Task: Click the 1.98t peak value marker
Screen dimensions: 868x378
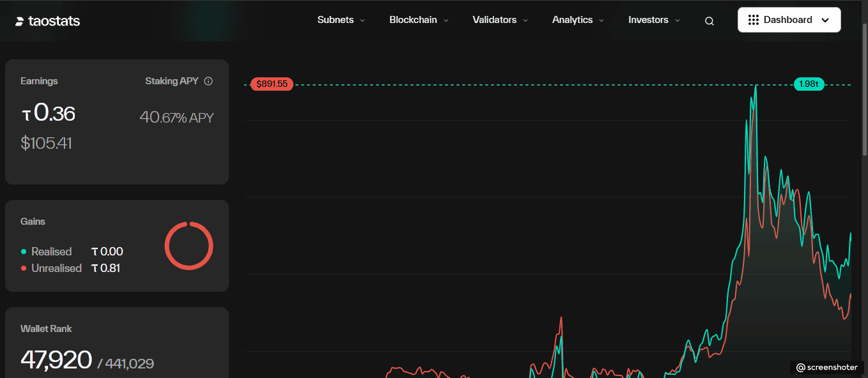Action: pos(809,84)
